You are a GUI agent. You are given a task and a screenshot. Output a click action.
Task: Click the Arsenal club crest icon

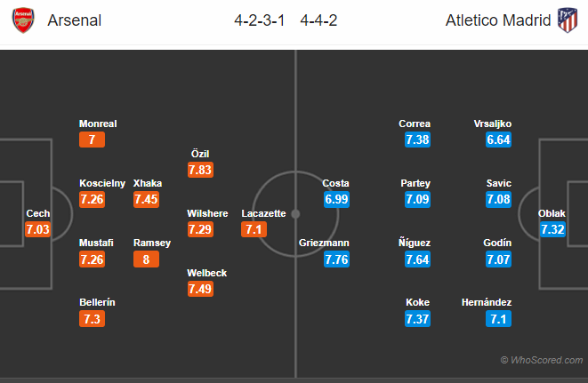24,20
